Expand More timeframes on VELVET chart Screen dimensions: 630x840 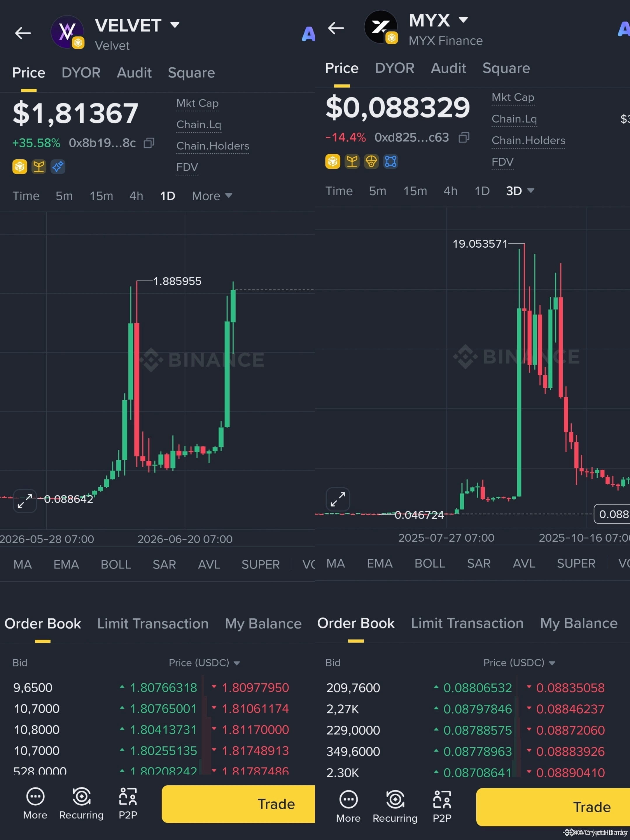click(x=212, y=196)
